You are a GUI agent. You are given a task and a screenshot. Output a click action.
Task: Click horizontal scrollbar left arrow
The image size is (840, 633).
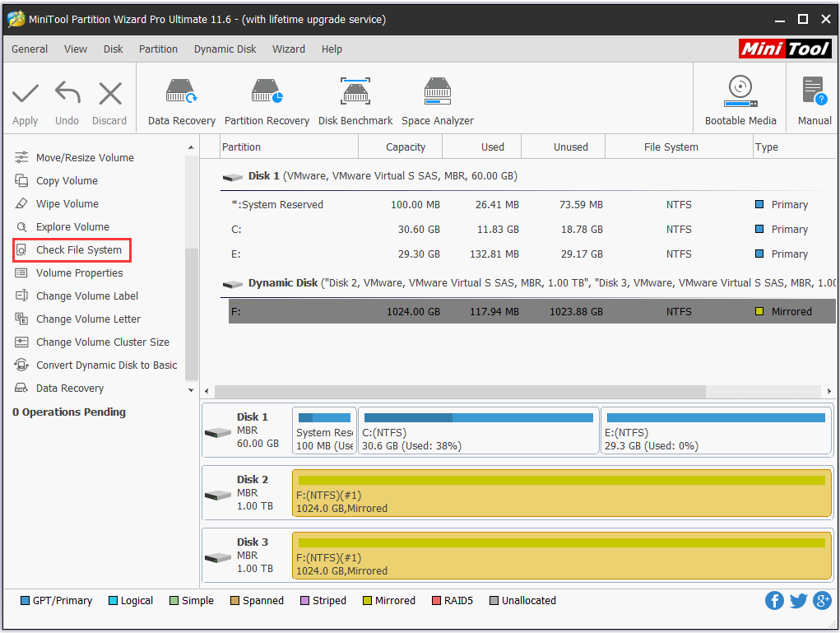(207, 391)
